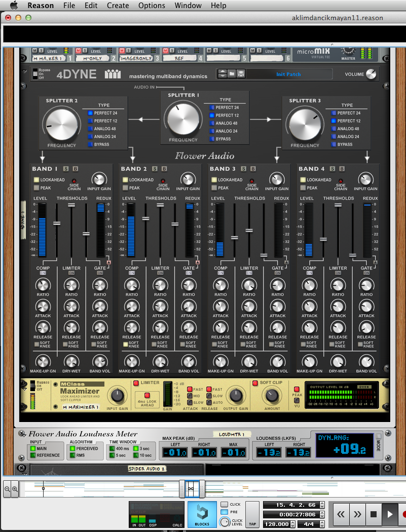Click the time 0:00:27:806 stepper arrows
The image size is (406, 532).
[322, 515]
